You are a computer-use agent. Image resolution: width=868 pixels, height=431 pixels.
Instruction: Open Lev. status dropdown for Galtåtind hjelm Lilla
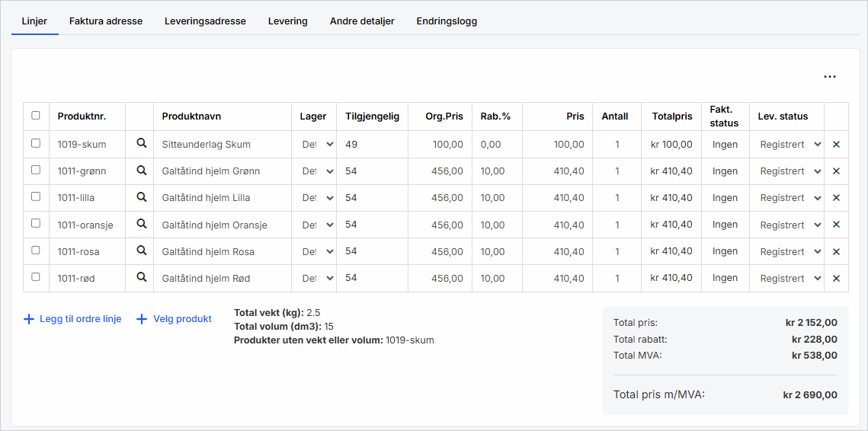790,198
